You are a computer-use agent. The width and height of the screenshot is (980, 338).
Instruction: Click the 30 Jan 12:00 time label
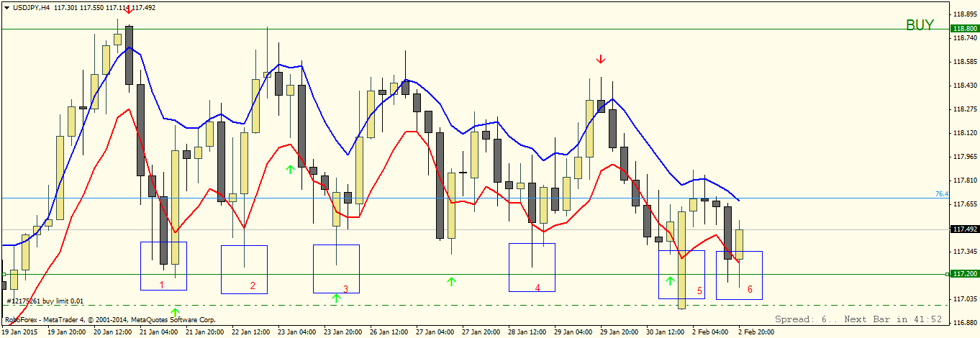666,332
